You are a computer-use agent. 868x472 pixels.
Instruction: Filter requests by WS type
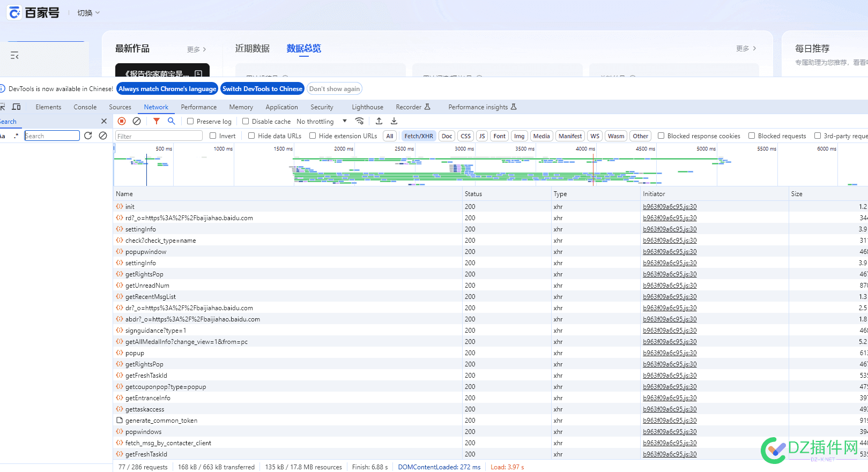pyautogui.click(x=595, y=136)
